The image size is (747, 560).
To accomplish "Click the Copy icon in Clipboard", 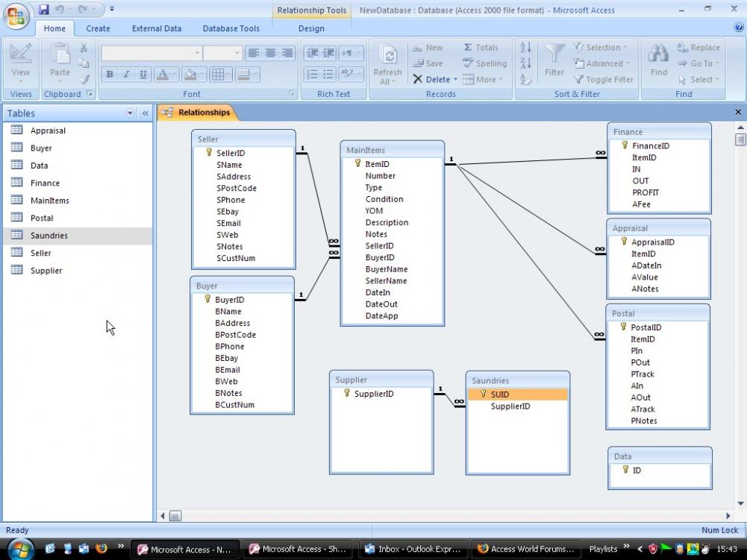I will pyautogui.click(x=84, y=63).
